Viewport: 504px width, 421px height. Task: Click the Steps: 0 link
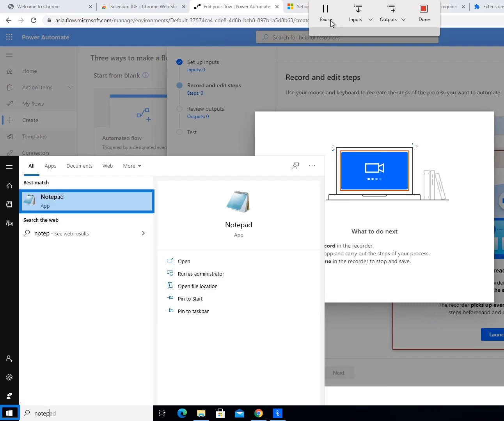click(x=195, y=93)
